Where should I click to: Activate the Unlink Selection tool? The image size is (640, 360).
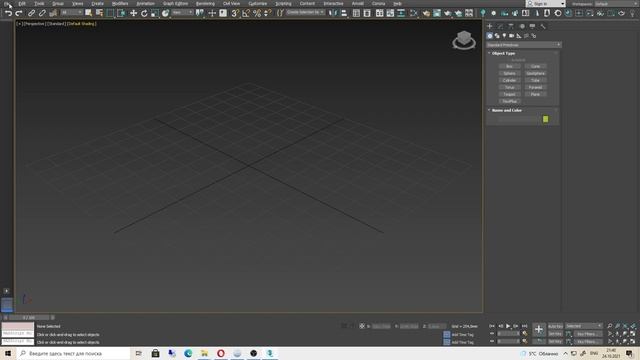[x=42, y=13]
